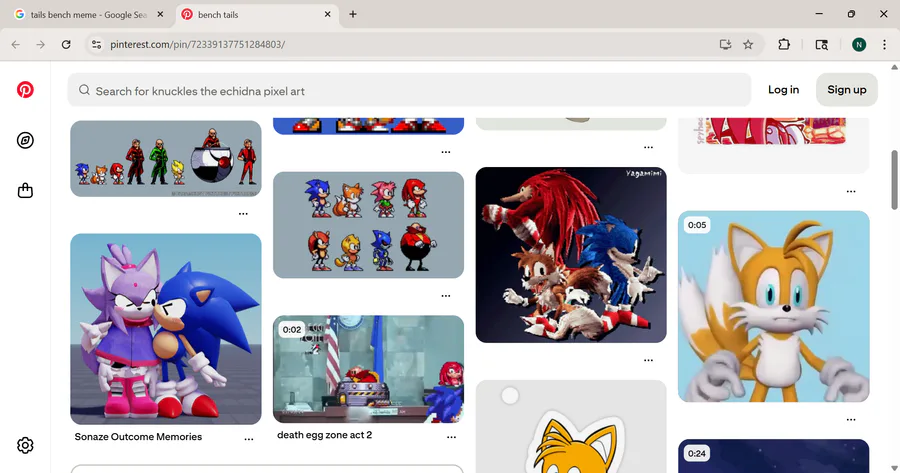Click the Pinterest logo in sidebar

point(25,90)
